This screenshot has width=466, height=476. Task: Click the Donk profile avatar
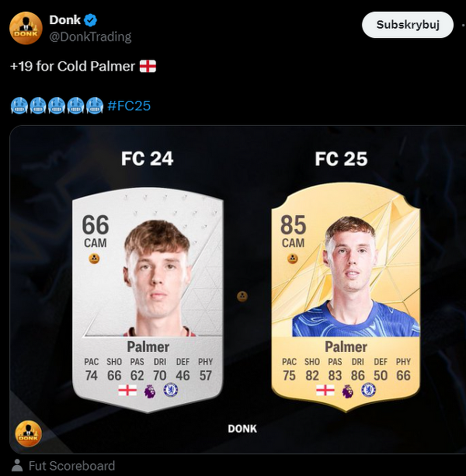click(26, 28)
